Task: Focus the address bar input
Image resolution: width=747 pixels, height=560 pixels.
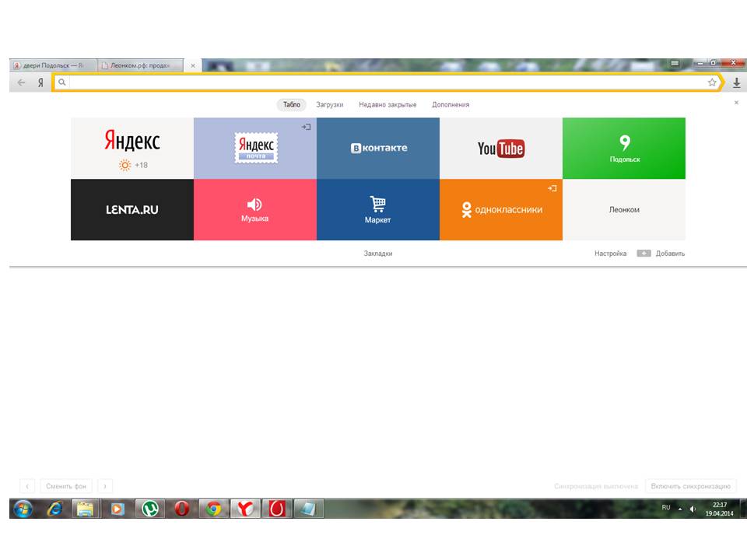Action: pyautogui.click(x=387, y=82)
